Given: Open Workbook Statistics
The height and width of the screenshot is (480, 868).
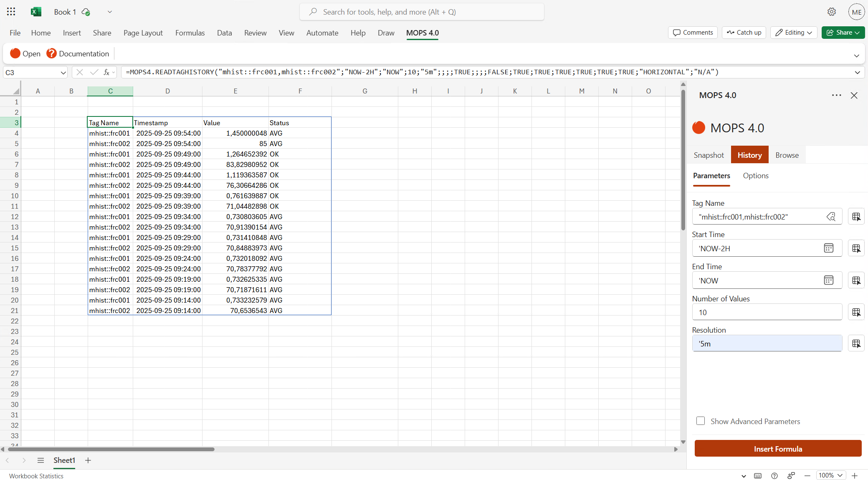Looking at the screenshot, I should 36,475.
